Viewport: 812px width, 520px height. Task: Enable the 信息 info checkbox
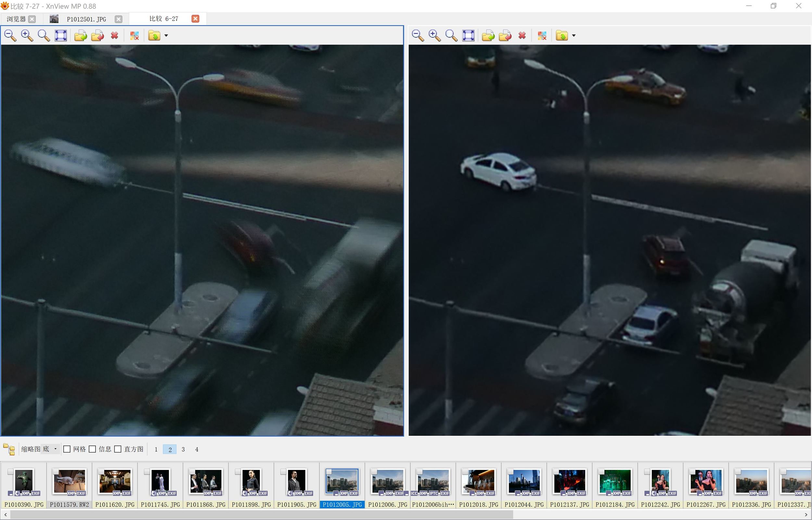pos(93,449)
